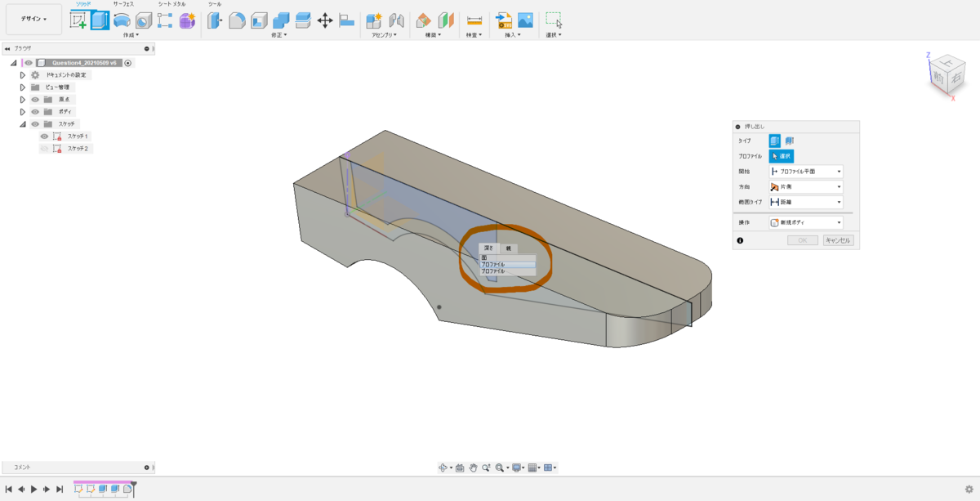
Task: Click the extrude dialog info icon
Action: [x=740, y=240]
